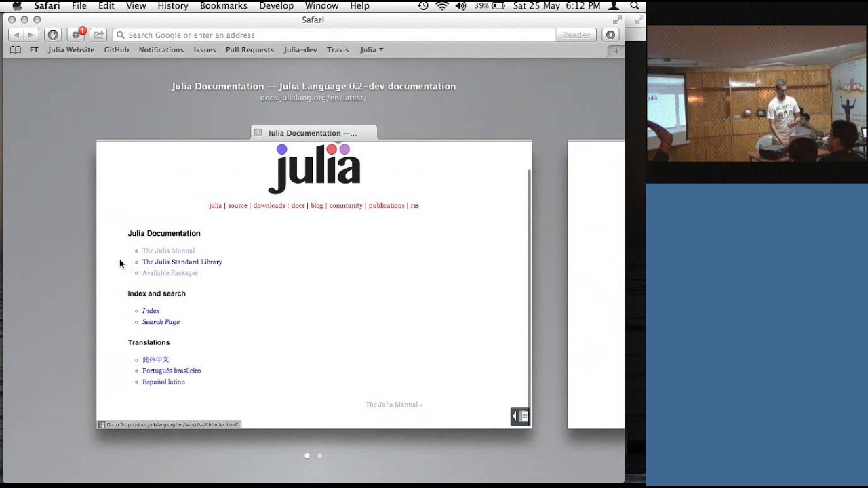Add a new tab with plus button

point(616,52)
